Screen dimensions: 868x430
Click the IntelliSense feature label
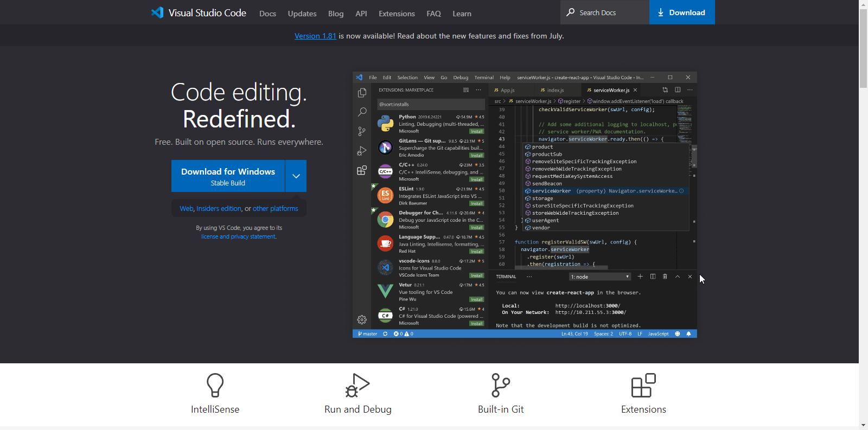(x=215, y=409)
